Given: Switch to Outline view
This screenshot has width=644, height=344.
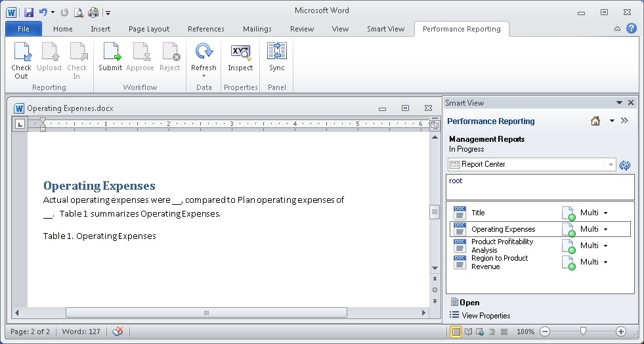Looking at the screenshot, I should pyautogui.click(x=492, y=332).
